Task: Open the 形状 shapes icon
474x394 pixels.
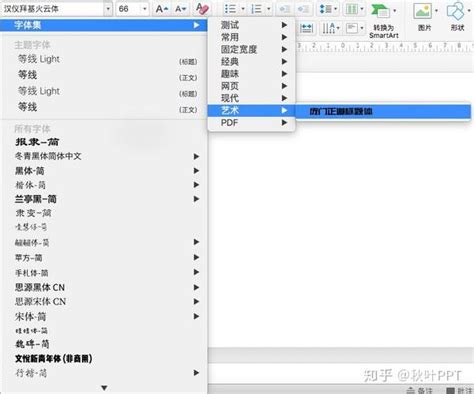Action: point(455,11)
